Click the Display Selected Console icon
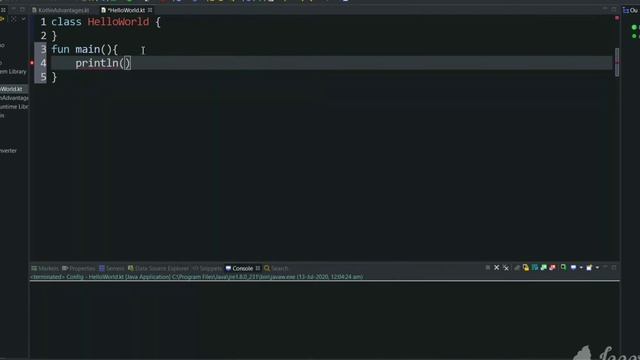Image resolution: width=640 pixels, height=360 pixels. tap(573, 268)
